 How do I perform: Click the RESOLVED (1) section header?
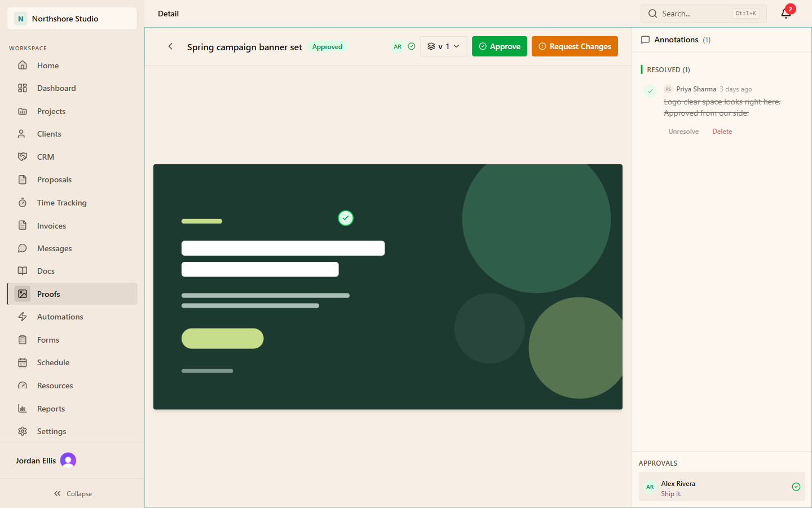[x=668, y=70]
